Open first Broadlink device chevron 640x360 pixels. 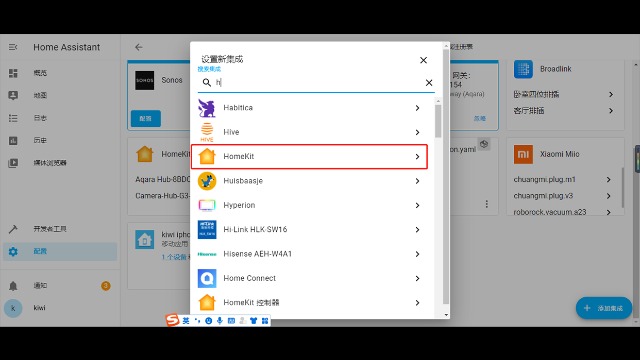[611, 95]
